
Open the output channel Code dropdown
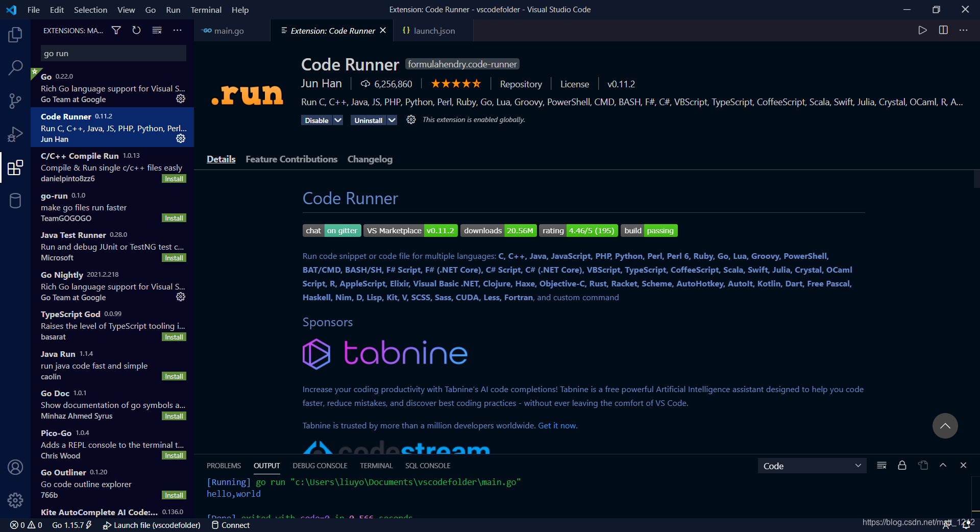[x=812, y=466]
